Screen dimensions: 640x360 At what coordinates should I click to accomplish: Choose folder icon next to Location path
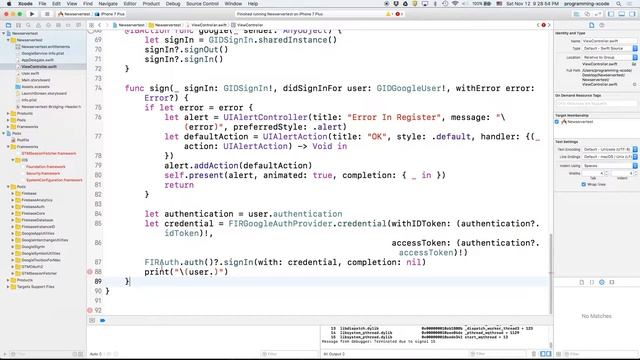[x=634, y=64]
